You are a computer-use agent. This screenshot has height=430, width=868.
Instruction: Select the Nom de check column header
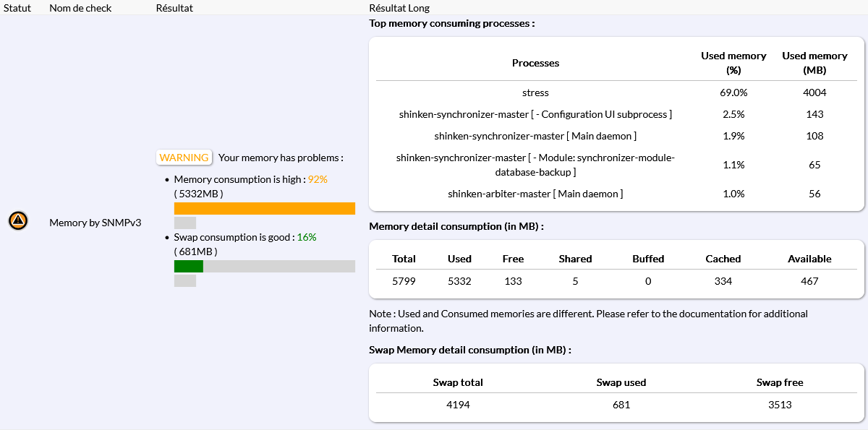pyautogui.click(x=79, y=8)
